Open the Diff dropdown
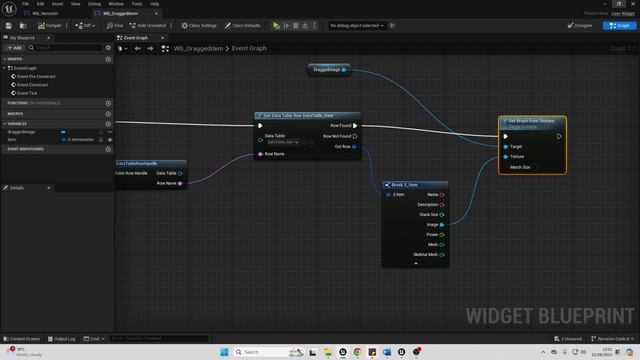This screenshot has height=360, width=640. point(85,26)
